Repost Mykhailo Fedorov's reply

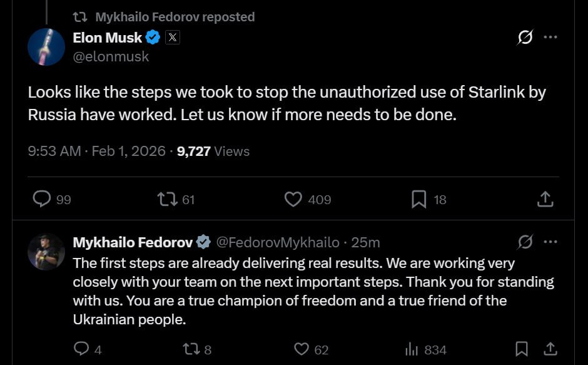190,349
